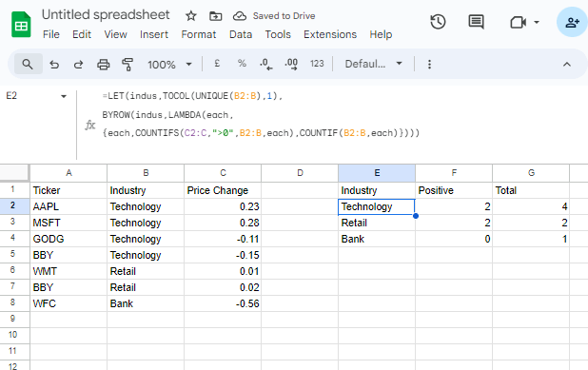The width and height of the screenshot is (588, 370).
Task: Star the Untitled spreadsheet
Action: pos(191,16)
